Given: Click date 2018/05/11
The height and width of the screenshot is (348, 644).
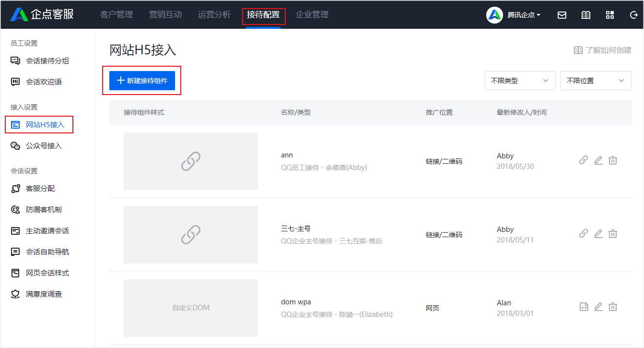Looking at the screenshot, I should (x=515, y=240).
